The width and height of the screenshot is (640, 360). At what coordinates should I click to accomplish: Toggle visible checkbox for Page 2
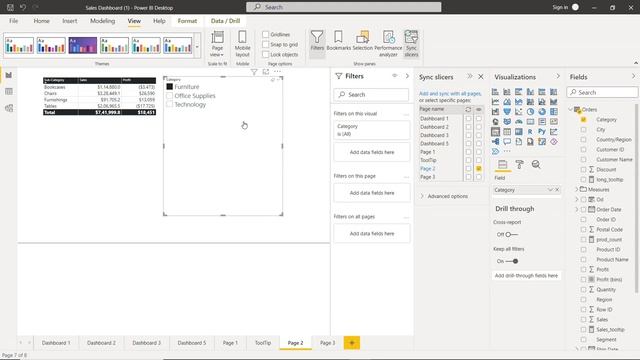(x=478, y=169)
